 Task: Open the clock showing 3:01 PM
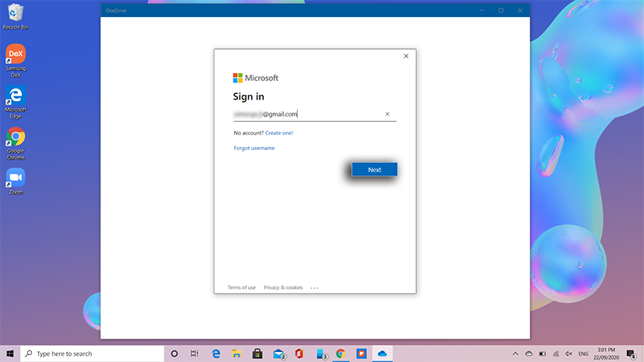click(606, 353)
